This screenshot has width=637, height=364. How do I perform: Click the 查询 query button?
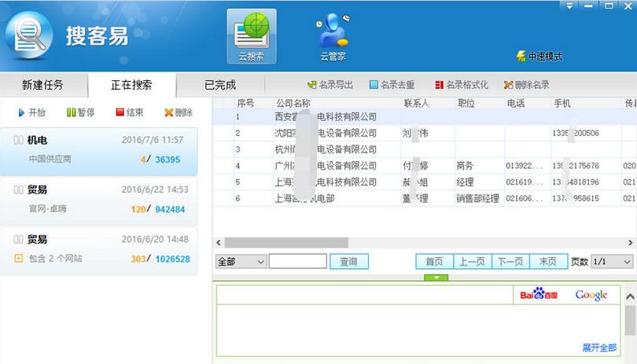(348, 262)
